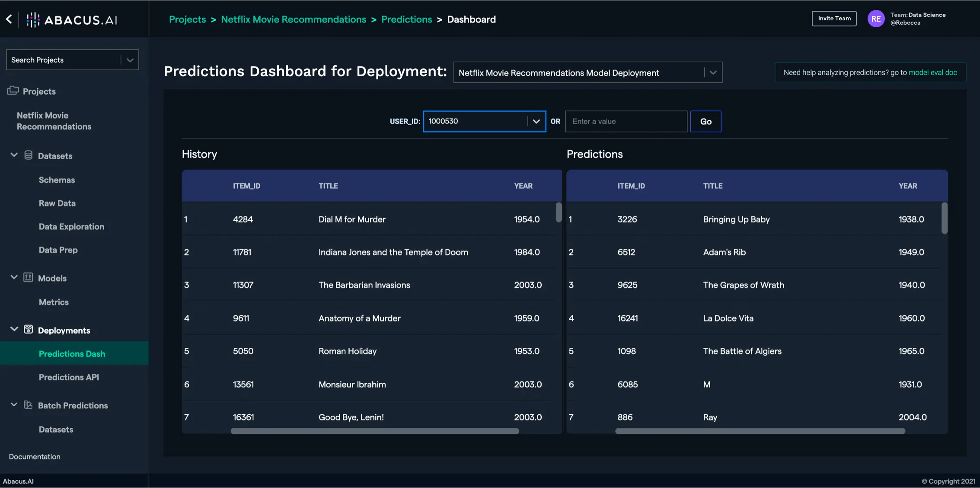Go to Data Exploration page
Viewport: 980px width, 488px height.
pyautogui.click(x=71, y=227)
